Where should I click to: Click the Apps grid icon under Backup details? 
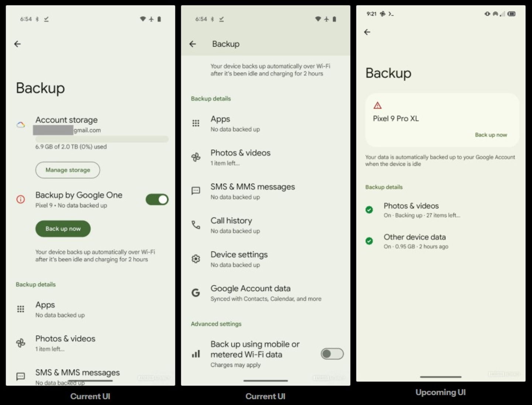click(196, 123)
